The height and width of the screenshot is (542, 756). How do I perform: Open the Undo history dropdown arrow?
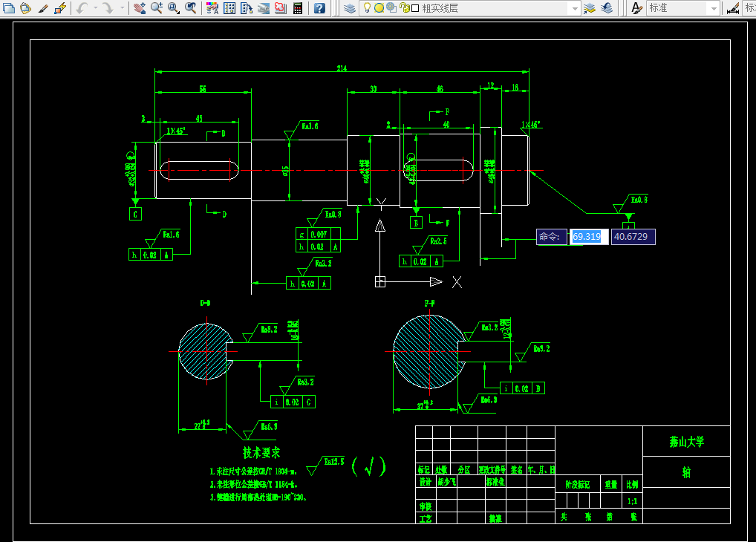click(x=96, y=7)
